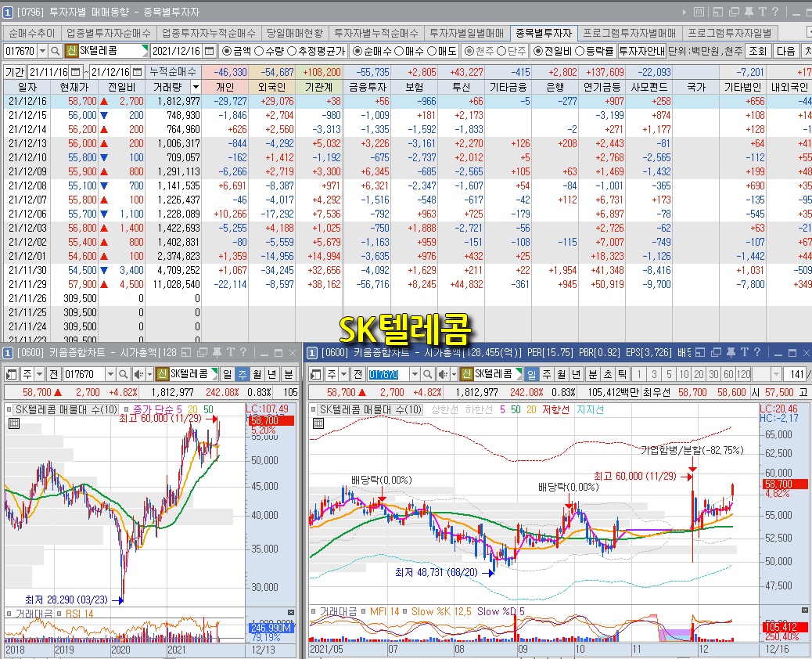Viewport: 812px width, 659px height.
Task: Click 기관계 column header
Action: click(x=319, y=87)
